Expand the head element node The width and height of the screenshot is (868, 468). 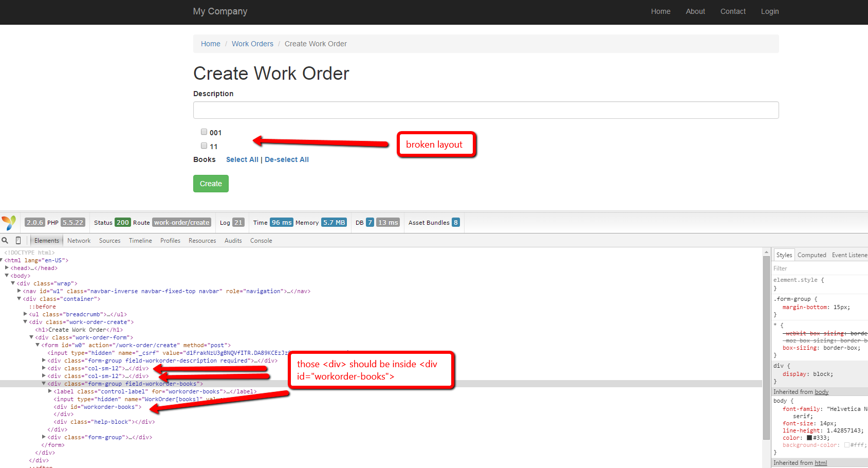[x=7, y=268]
